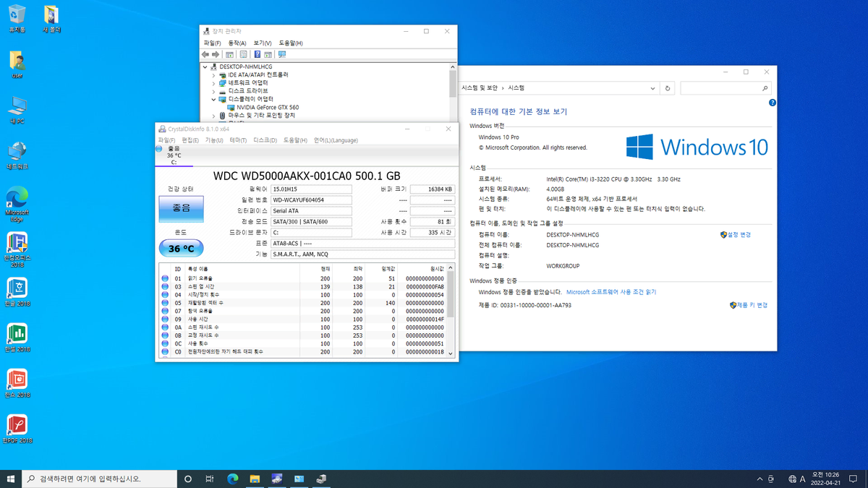
Task: Select the 한셀 2018 desktop icon
Action: [x=17, y=338]
